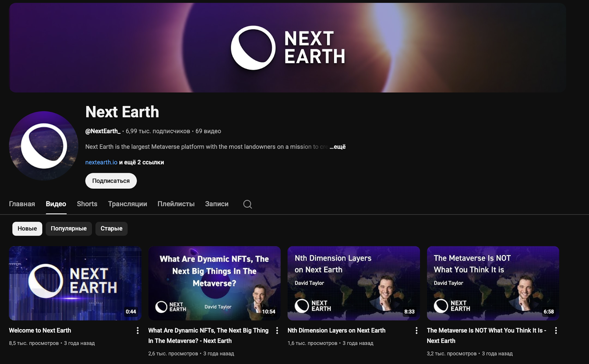The width and height of the screenshot is (589, 364).
Task: Expand channel description with ...ещё
Action: tap(338, 147)
